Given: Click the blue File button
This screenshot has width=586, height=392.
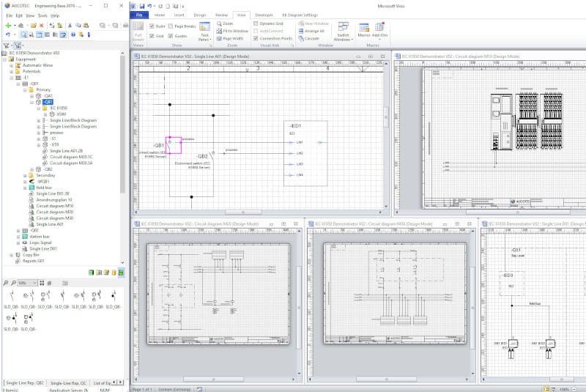Looking at the screenshot, I should click(x=138, y=15).
